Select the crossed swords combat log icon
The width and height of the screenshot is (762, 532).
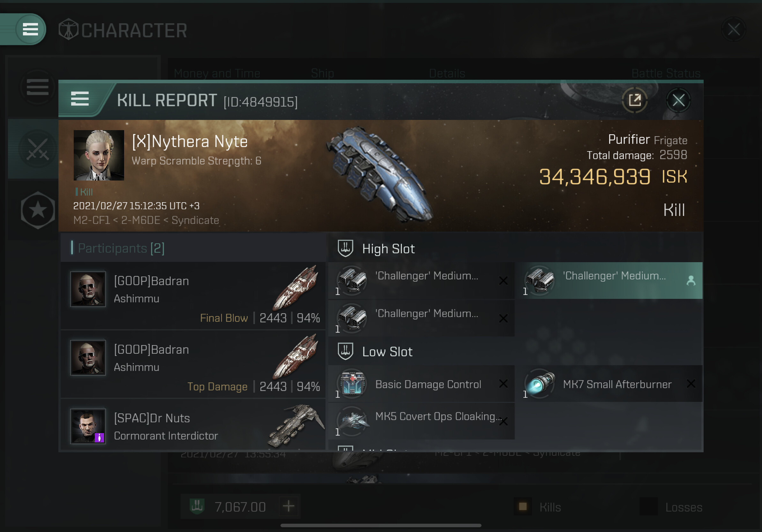(x=38, y=149)
